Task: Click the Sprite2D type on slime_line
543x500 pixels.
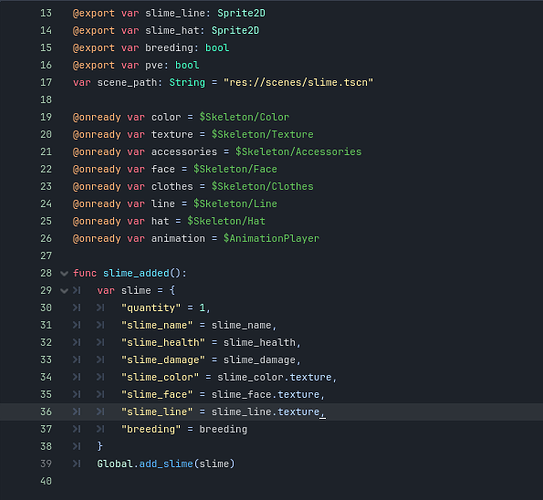Action: [x=241, y=13]
